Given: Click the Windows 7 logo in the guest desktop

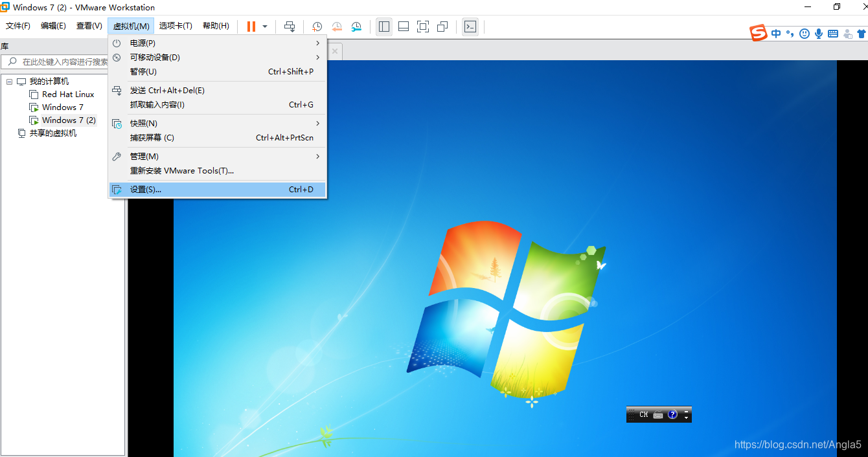Looking at the screenshot, I should [x=507, y=309].
